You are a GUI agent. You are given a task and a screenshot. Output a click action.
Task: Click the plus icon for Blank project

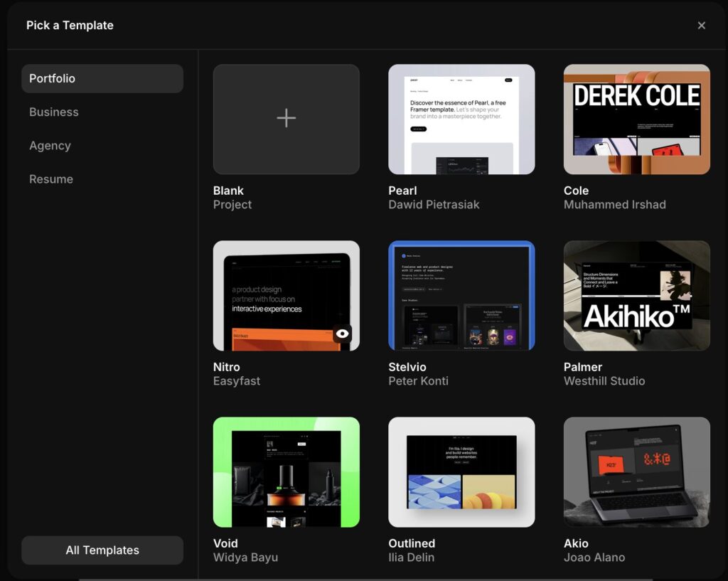[286, 118]
